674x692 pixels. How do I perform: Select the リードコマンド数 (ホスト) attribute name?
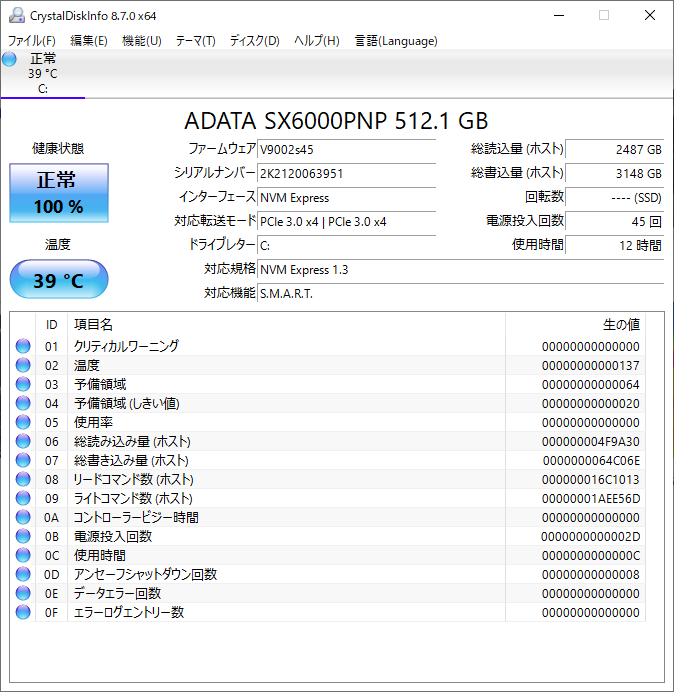coord(133,479)
